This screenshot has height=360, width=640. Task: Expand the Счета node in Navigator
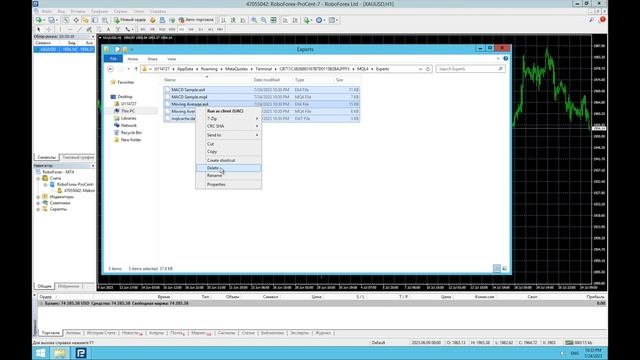coord(38,178)
